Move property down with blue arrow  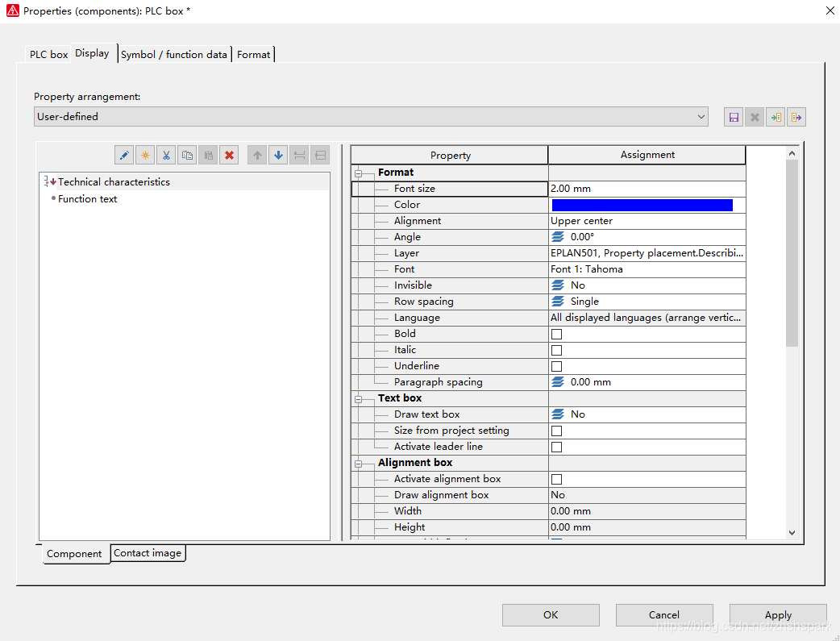coord(278,156)
